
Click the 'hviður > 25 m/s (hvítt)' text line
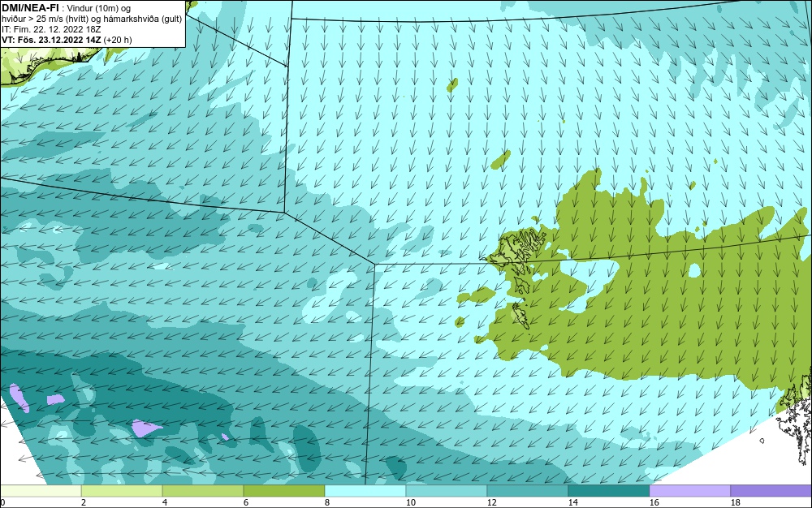(x=45, y=19)
